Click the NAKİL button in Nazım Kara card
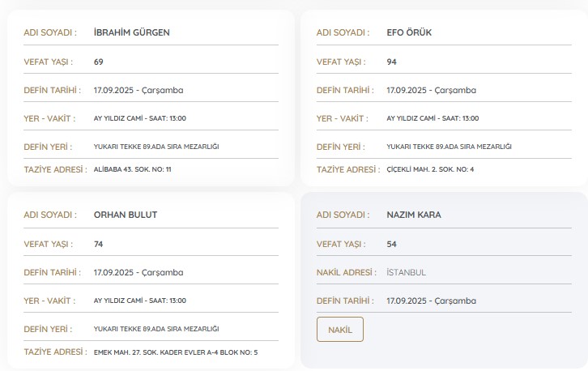The image size is (588, 371). coord(339,330)
